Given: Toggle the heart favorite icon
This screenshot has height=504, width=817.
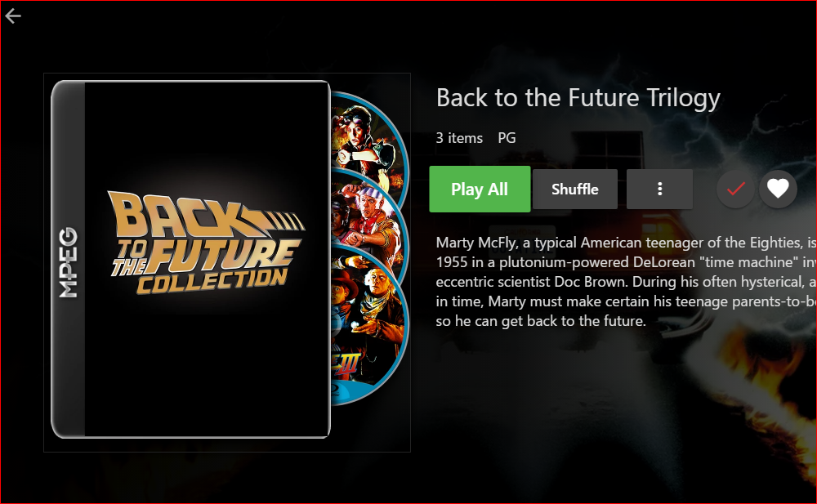Looking at the screenshot, I should (x=778, y=189).
